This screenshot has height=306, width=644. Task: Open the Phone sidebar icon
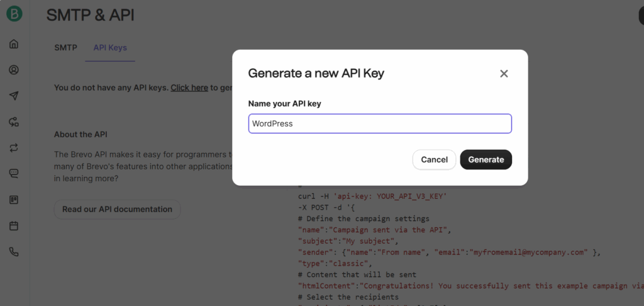point(14,252)
